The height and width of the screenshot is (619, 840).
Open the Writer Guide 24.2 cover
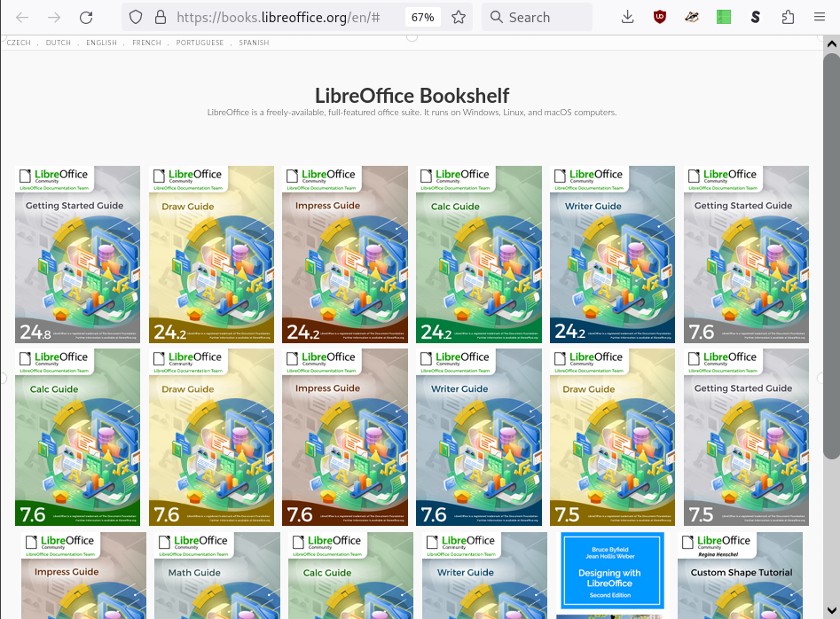point(612,255)
